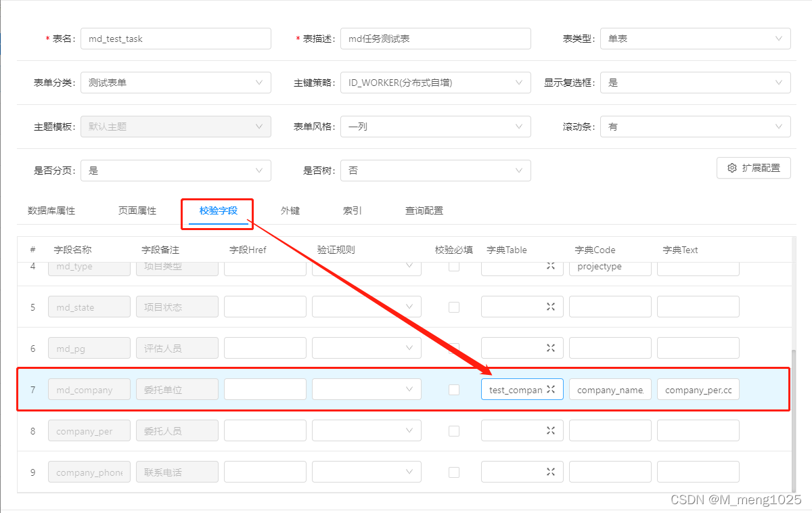812x513 pixels.
Task: Click 字典Code input for company_per row
Action: pyautogui.click(x=610, y=430)
